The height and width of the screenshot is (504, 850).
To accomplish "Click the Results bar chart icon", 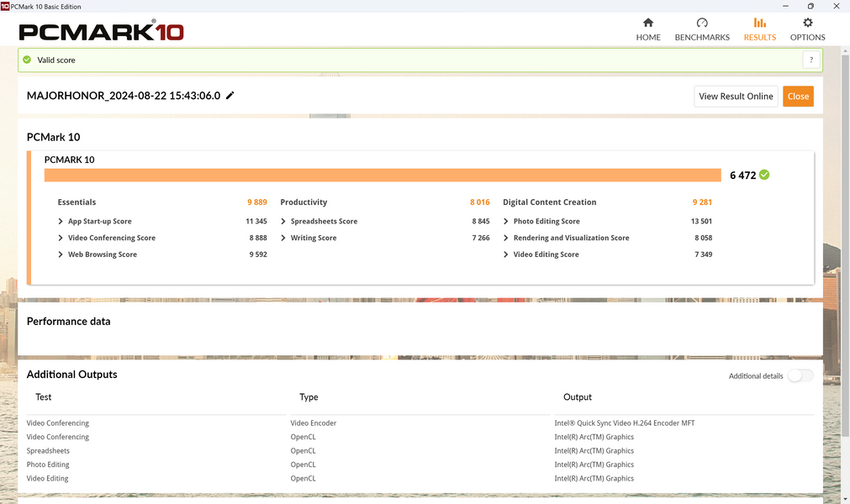I will pyautogui.click(x=759, y=24).
